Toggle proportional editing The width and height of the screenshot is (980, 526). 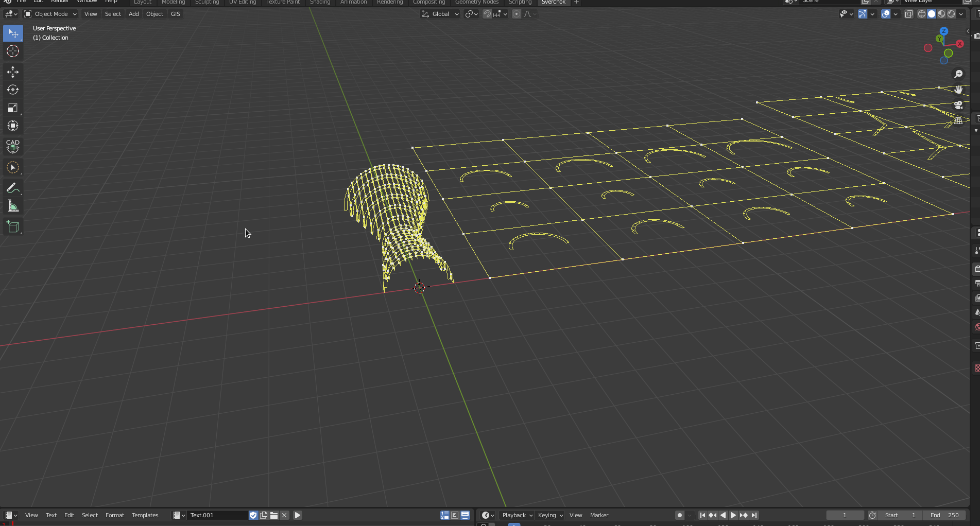pos(517,14)
